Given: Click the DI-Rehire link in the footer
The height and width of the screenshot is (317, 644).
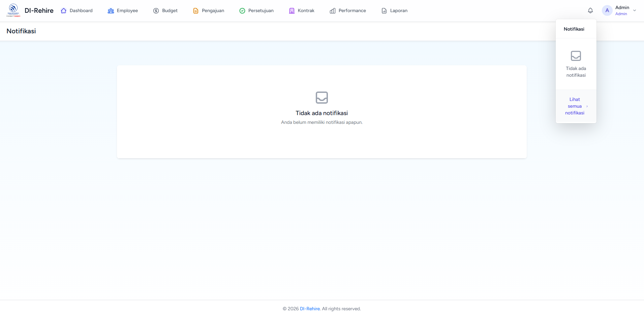Looking at the screenshot, I should (x=310, y=309).
